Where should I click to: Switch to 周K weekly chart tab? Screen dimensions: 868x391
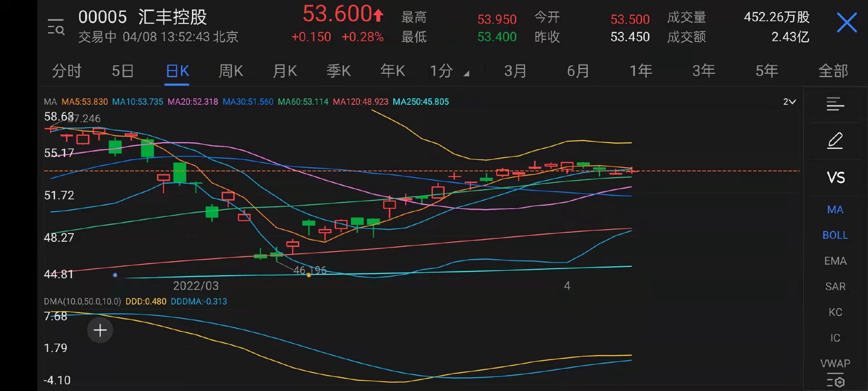point(231,71)
